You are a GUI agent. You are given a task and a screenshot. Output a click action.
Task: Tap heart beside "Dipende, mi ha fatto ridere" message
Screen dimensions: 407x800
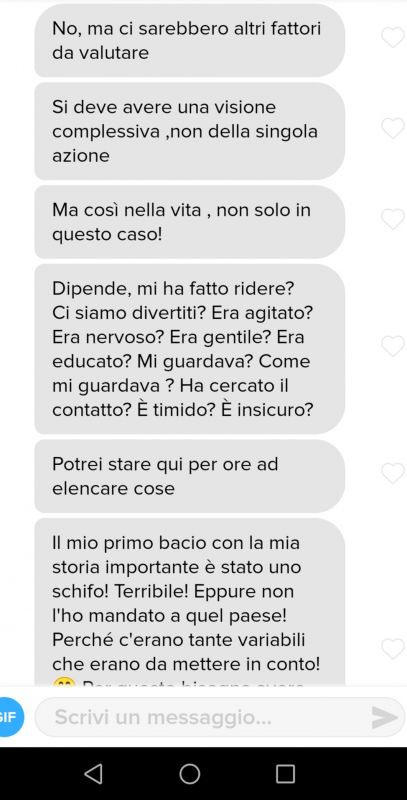[393, 346]
